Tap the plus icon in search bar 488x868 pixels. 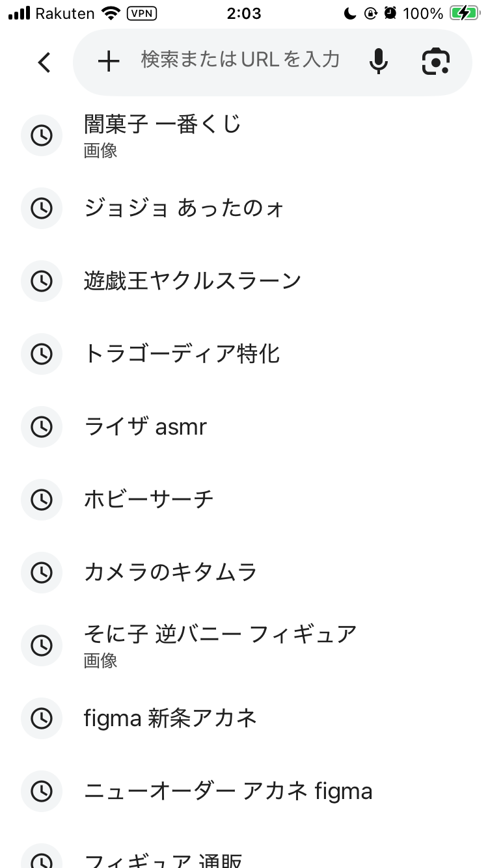point(109,62)
